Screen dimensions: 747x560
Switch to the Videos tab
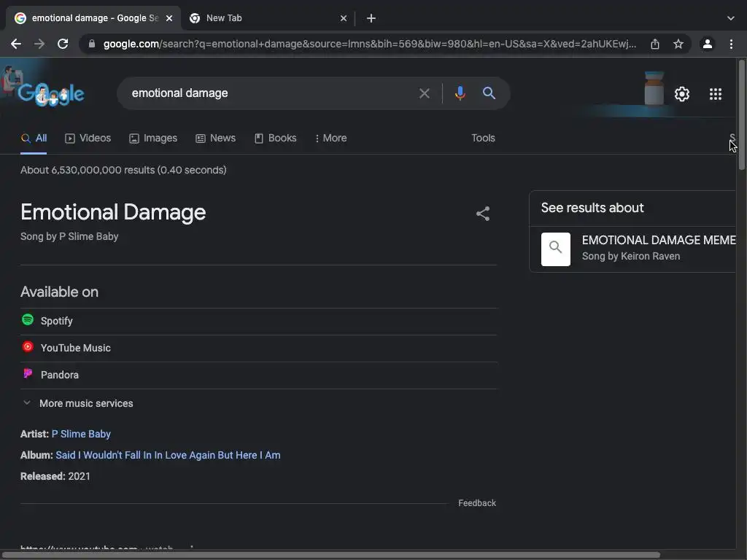(88, 138)
